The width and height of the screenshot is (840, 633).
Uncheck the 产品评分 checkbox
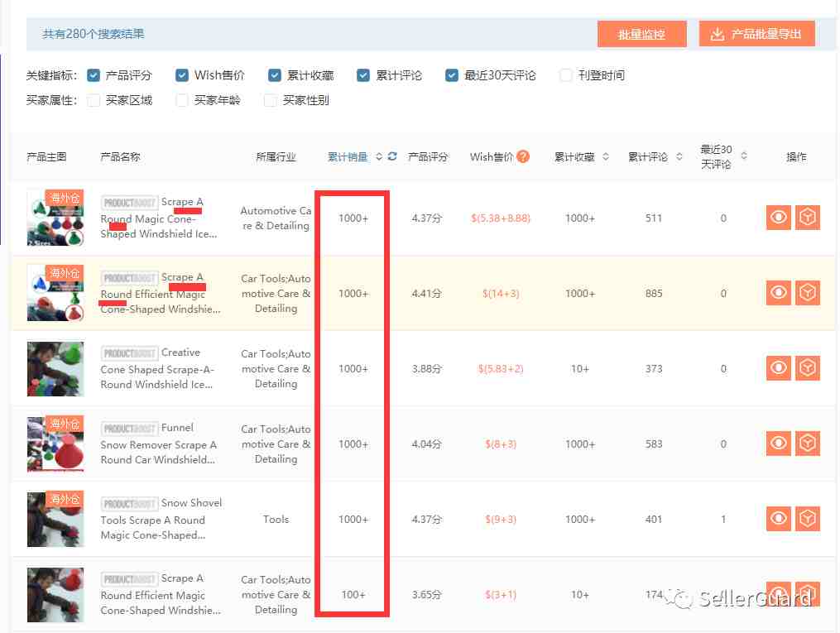94,75
